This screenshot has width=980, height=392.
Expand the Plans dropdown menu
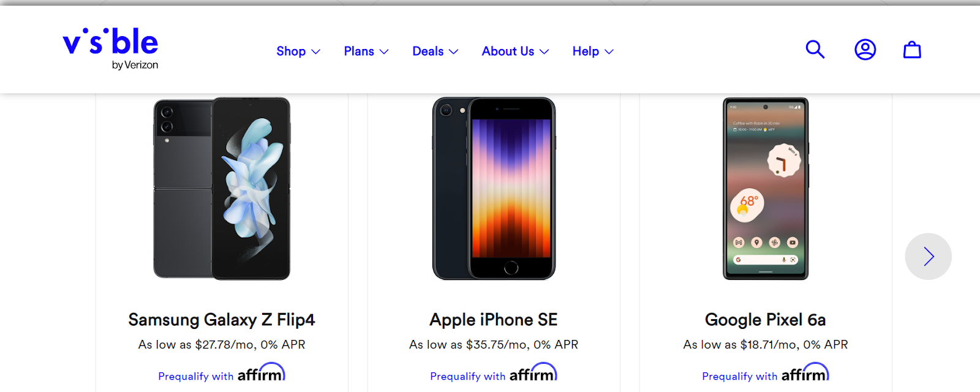(x=366, y=51)
